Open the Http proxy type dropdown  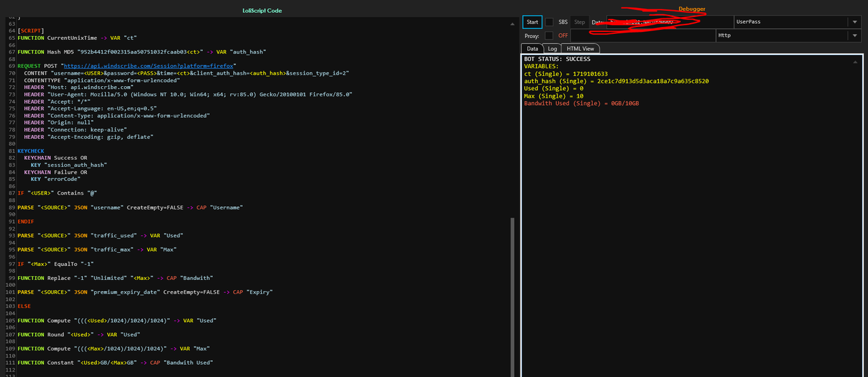coord(853,35)
